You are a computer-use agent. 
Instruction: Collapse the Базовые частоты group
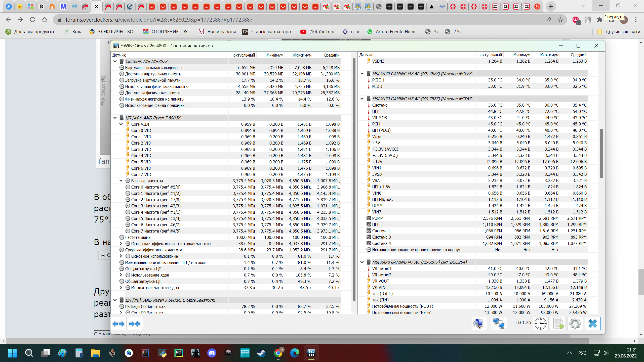tap(121, 181)
